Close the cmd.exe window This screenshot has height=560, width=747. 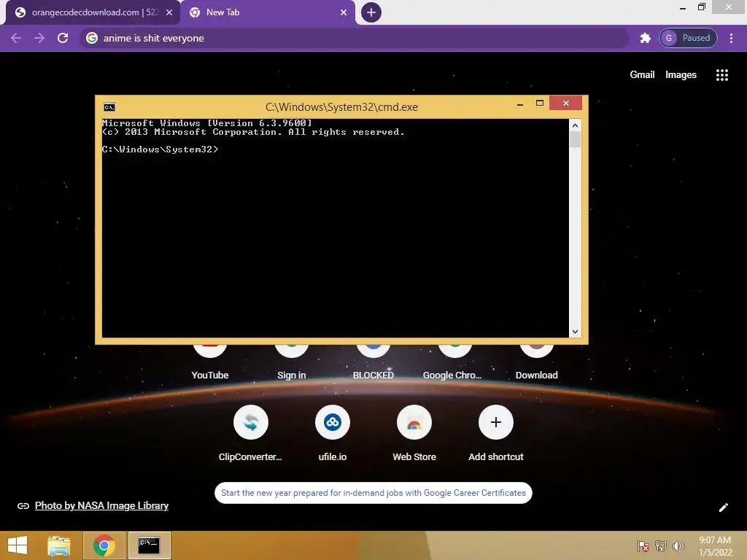point(566,103)
